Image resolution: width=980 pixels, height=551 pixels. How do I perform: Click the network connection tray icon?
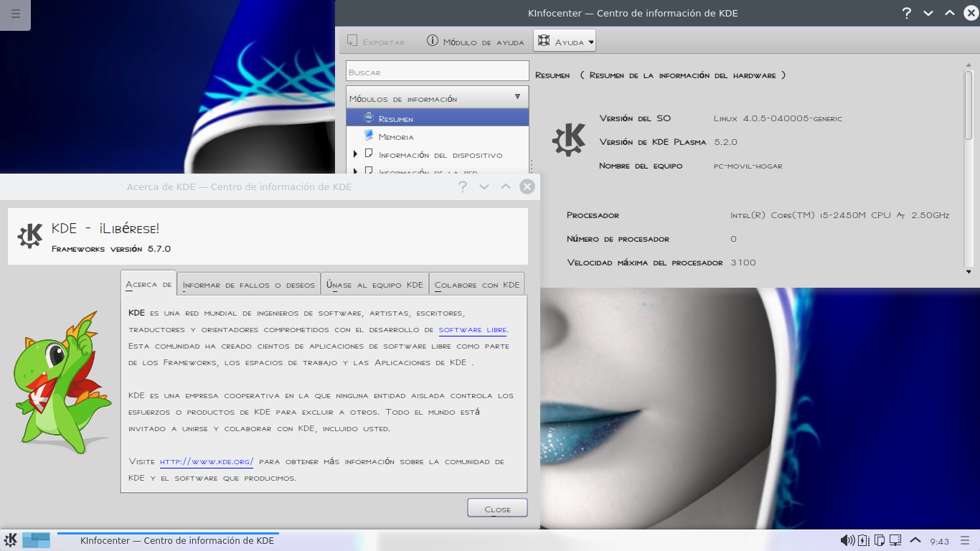(895, 540)
